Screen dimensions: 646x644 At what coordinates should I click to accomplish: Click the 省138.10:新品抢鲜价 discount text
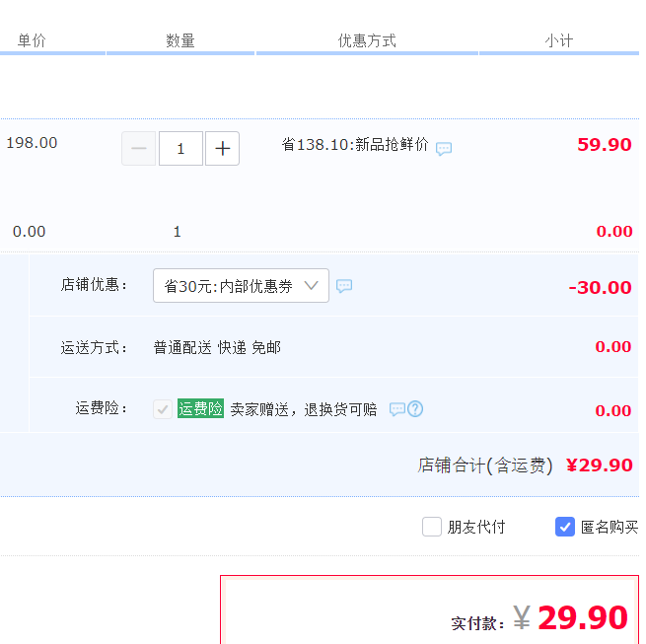point(355,145)
